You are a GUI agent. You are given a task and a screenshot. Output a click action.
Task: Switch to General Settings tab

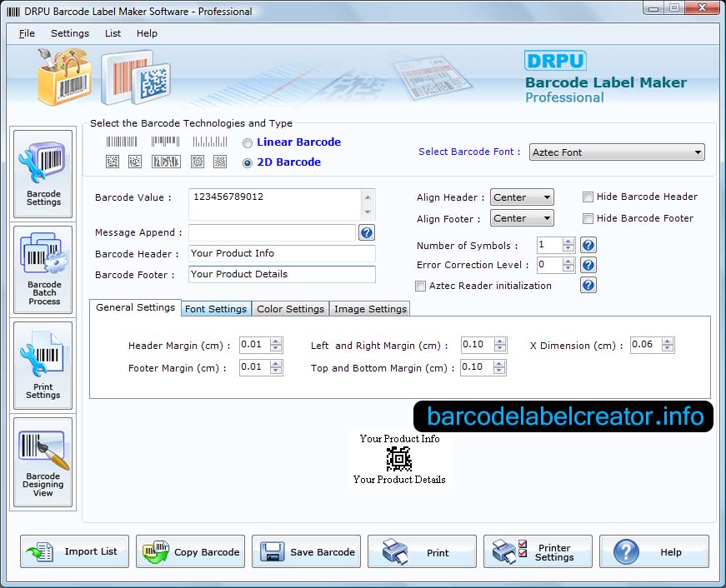point(135,307)
